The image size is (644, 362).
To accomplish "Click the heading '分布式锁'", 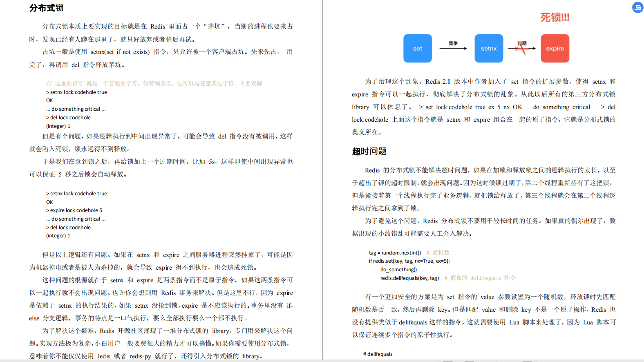I will [46, 8].
